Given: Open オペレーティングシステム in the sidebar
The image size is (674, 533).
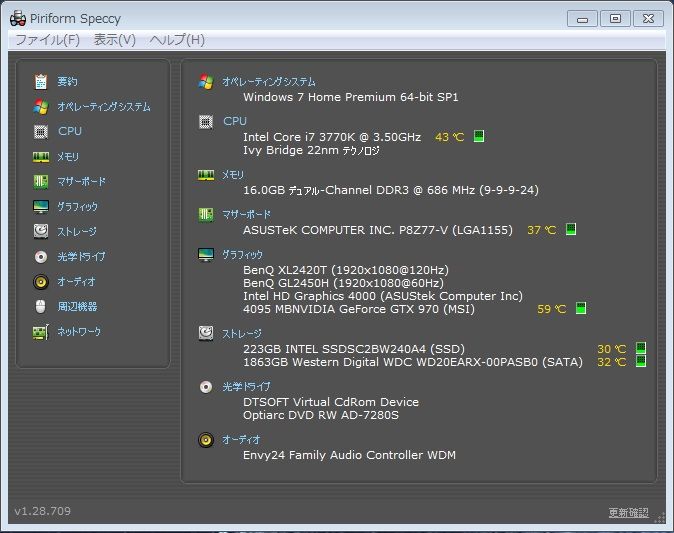Looking at the screenshot, I should [x=104, y=107].
